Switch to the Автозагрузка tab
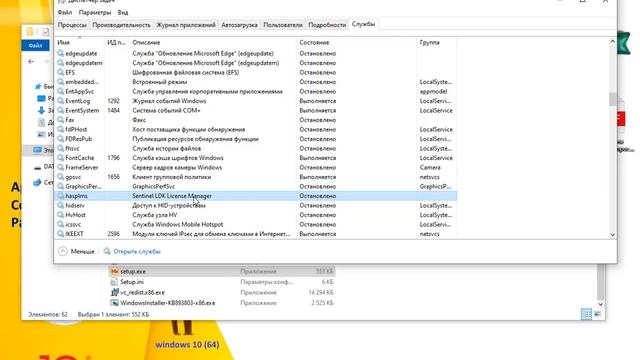Viewport: 640px width, 360px height. pyautogui.click(x=239, y=25)
